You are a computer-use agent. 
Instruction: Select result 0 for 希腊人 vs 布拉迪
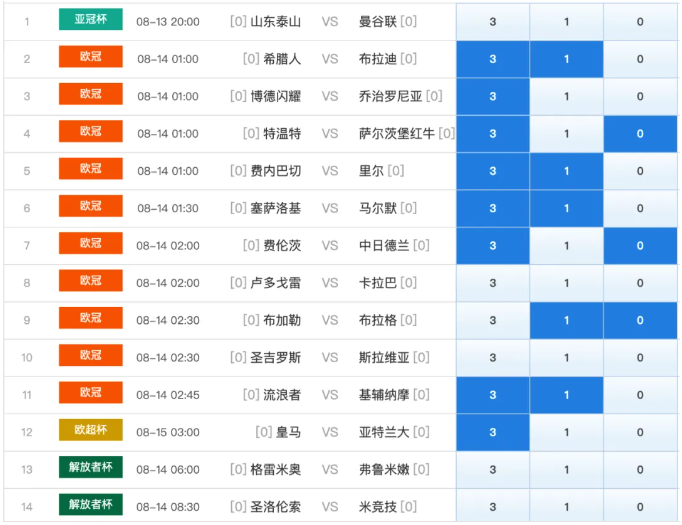640,59
